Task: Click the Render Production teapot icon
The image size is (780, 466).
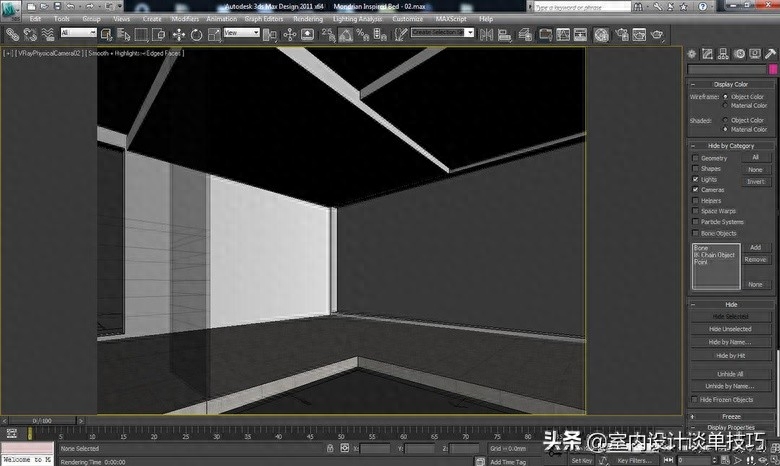Action: (x=657, y=35)
